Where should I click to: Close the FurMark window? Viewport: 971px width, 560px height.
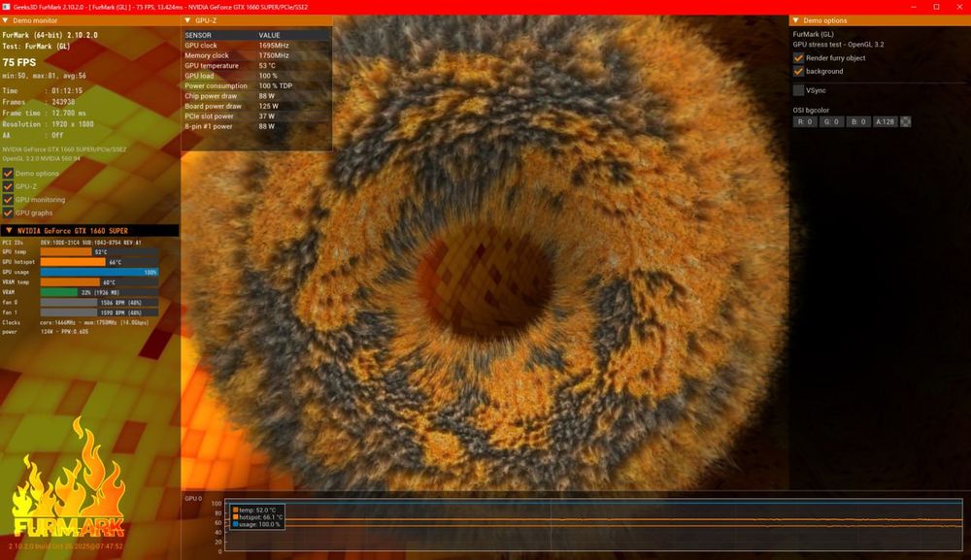point(959,7)
